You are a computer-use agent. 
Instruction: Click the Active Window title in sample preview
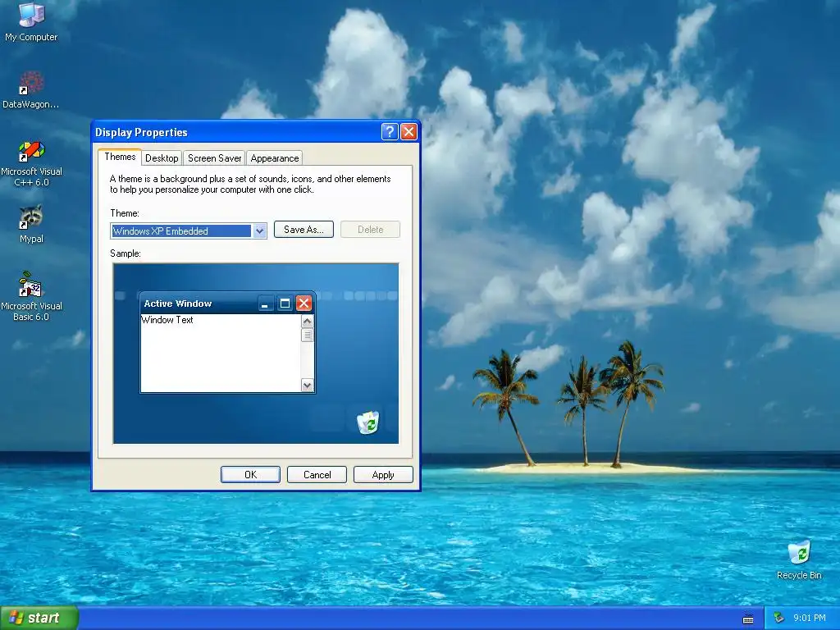[178, 304]
